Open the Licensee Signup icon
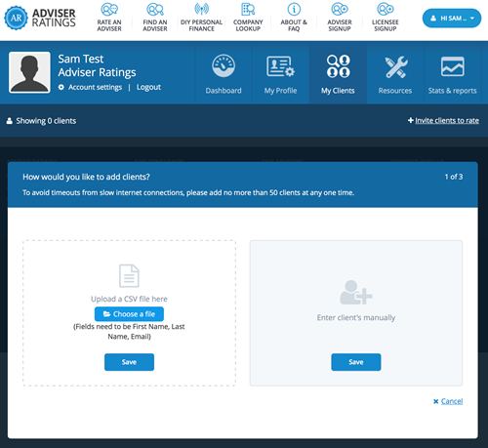Image resolution: width=488 pixels, height=448 pixels. click(386, 9)
